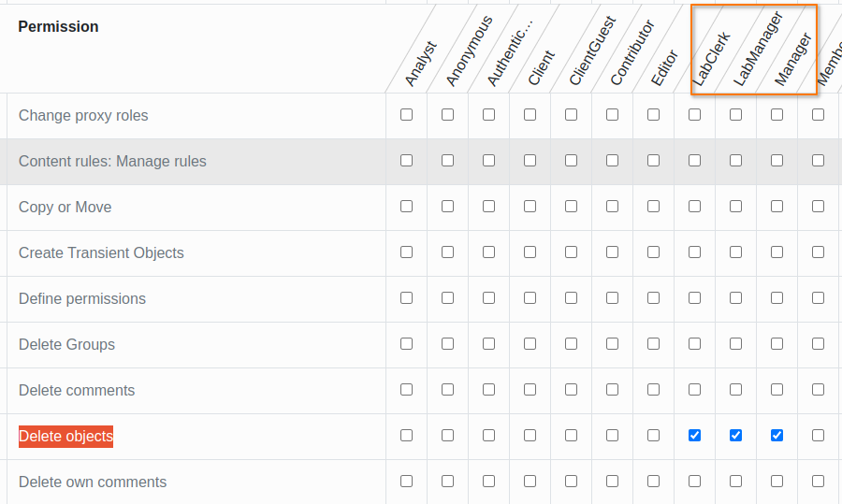Image resolution: width=842 pixels, height=504 pixels.
Task: Click the Content rules: Manage rules label
Action: tap(112, 162)
